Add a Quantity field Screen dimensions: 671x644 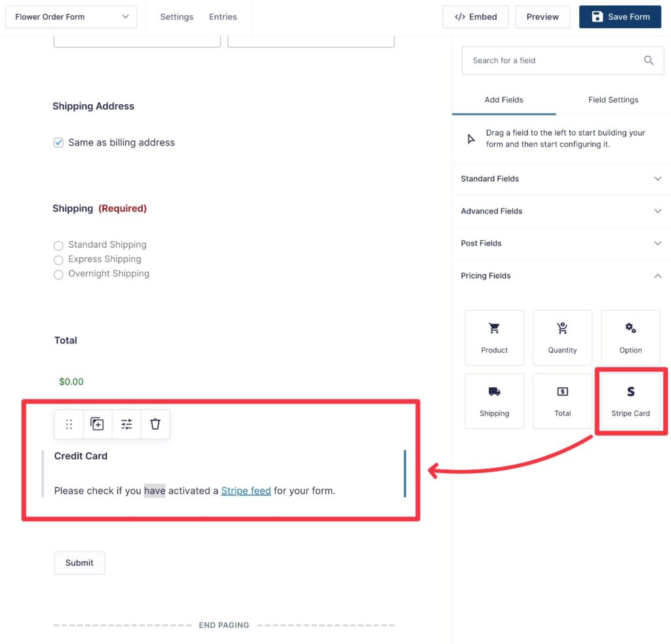pyautogui.click(x=562, y=337)
